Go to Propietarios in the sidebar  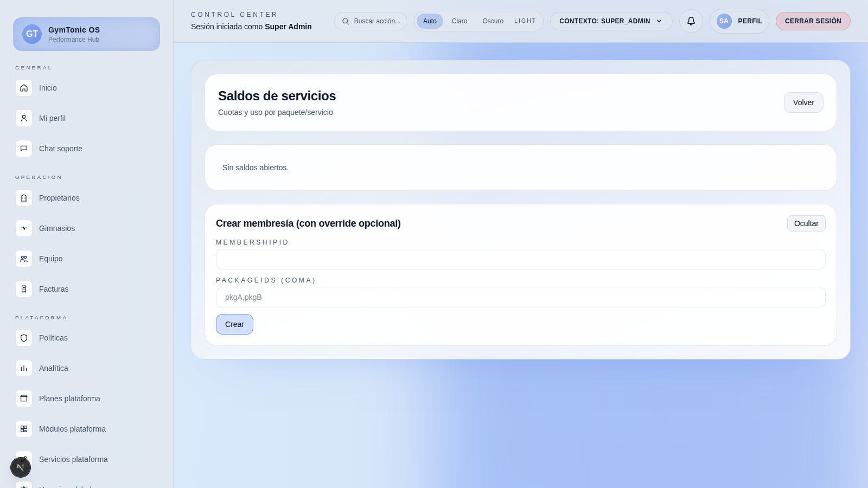click(59, 198)
